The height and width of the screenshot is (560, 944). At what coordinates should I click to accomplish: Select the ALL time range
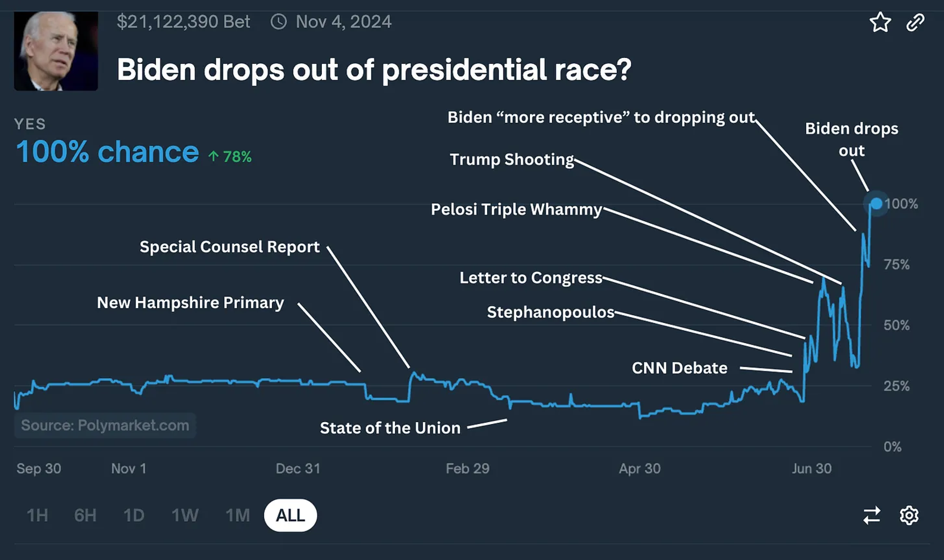pyautogui.click(x=290, y=515)
